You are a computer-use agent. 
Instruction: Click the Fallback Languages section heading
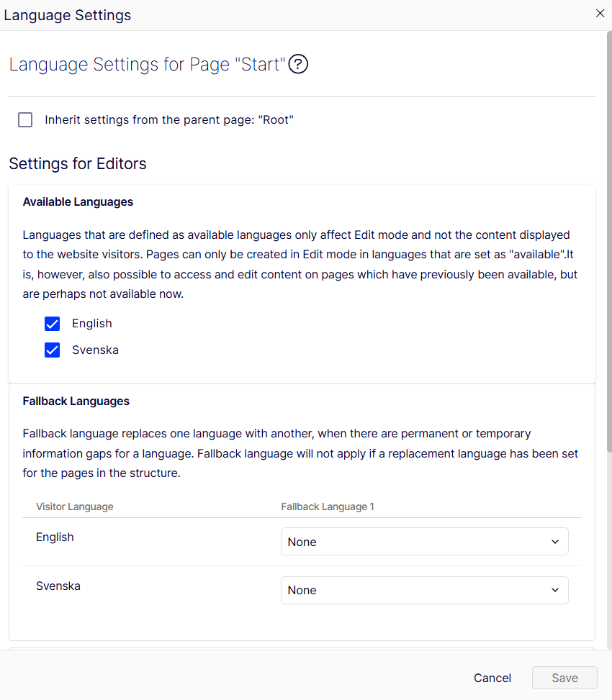click(76, 401)
